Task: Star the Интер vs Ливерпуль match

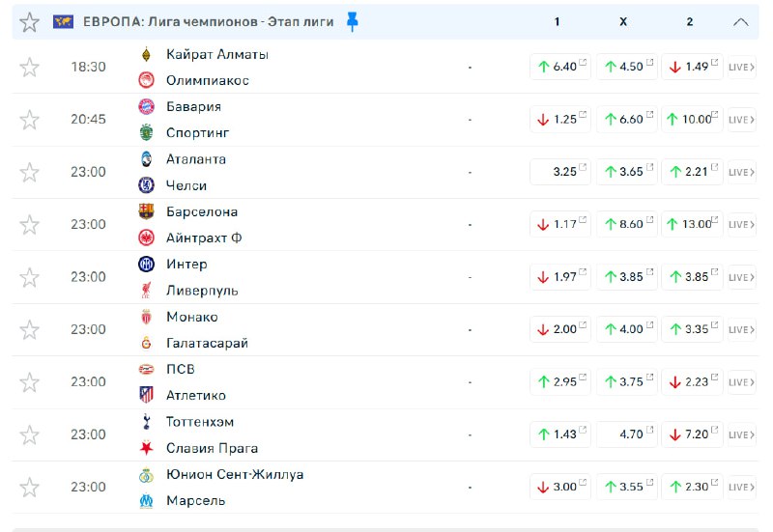Action: coord(30,277)
